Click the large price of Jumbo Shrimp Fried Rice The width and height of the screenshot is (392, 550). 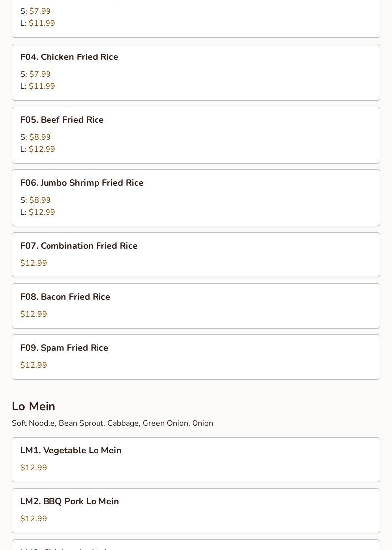[x=42, y=212]
